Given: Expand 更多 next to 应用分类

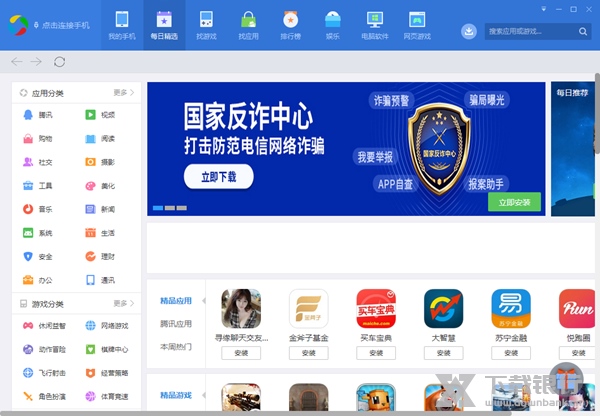Looking at the screenshot, I should [x=124, y=93].
